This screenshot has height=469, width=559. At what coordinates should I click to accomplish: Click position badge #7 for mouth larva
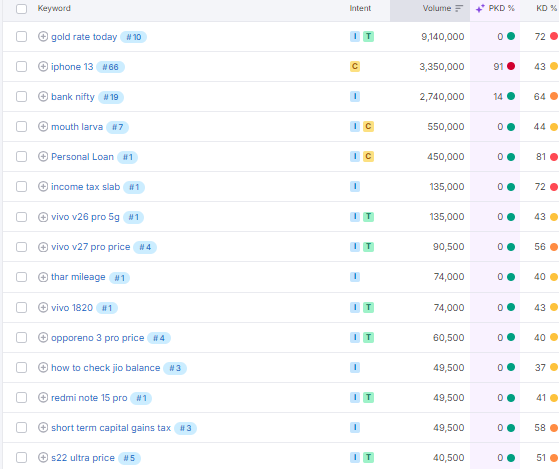point(118,127)
